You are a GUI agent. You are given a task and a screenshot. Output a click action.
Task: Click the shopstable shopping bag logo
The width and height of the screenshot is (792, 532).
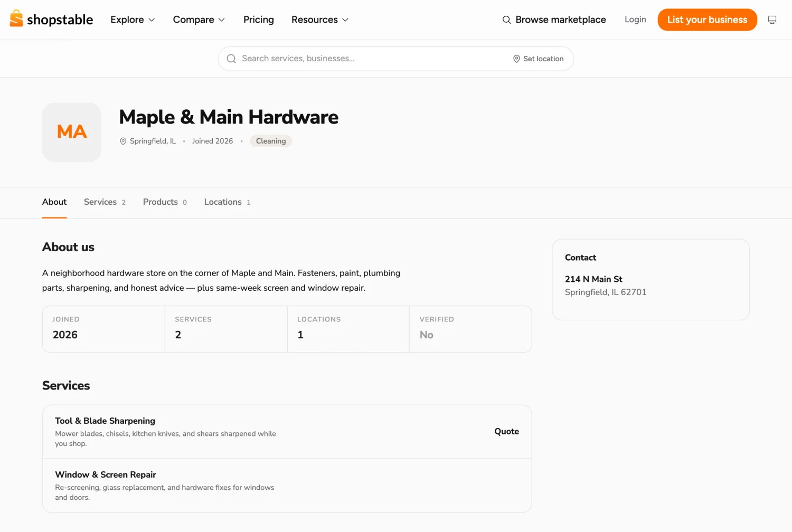click(x=16, y=18)
